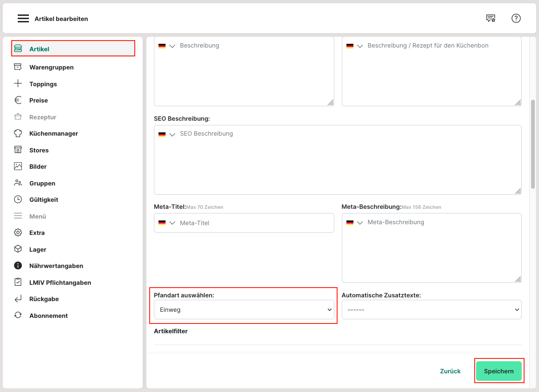Click the feedback chat icon
The height and width of the screenshot is (392, 539).
pos(491,19)
